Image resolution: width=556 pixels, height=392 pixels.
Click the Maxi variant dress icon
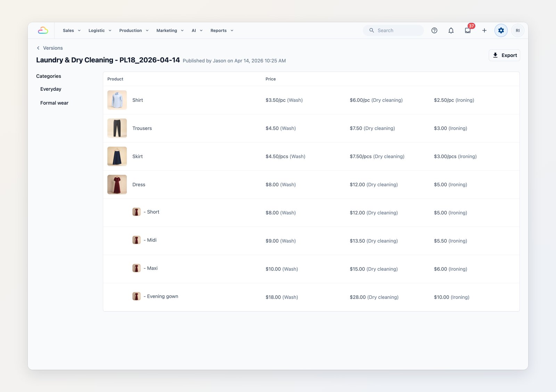coord(137,268)
